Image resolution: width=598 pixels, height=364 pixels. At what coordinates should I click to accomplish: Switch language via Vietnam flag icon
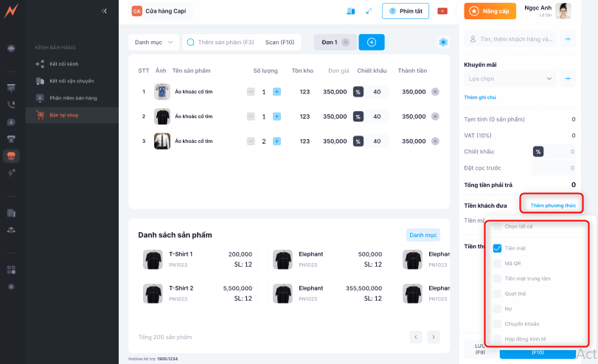pos(442,11)
